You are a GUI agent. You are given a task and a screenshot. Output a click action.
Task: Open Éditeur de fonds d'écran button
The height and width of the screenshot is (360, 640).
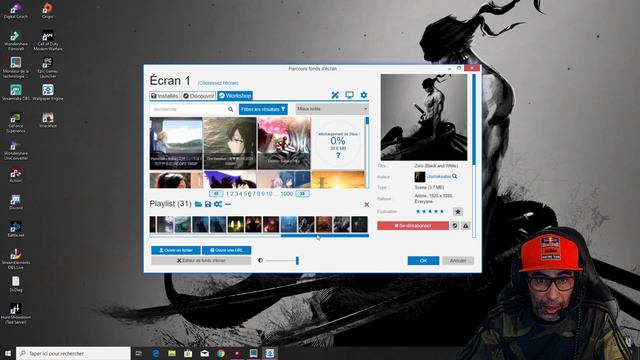click(201, 260)
